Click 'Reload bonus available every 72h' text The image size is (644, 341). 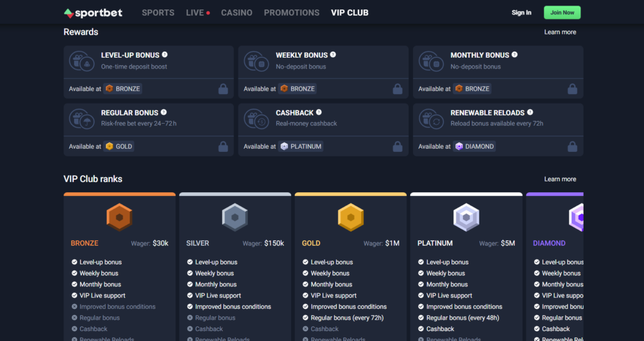[497, 124]
